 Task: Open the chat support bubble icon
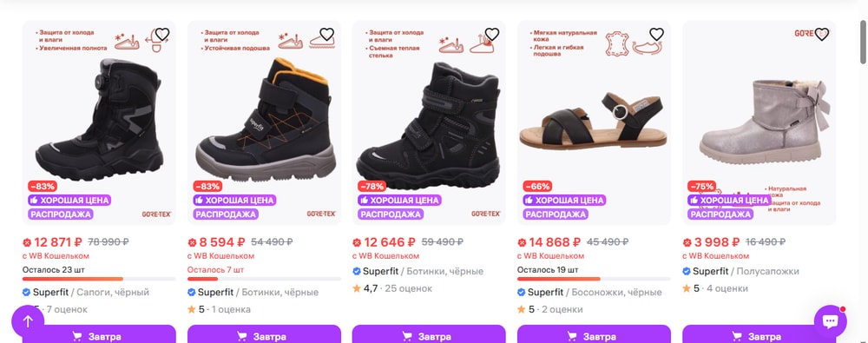tap(830, 320)
